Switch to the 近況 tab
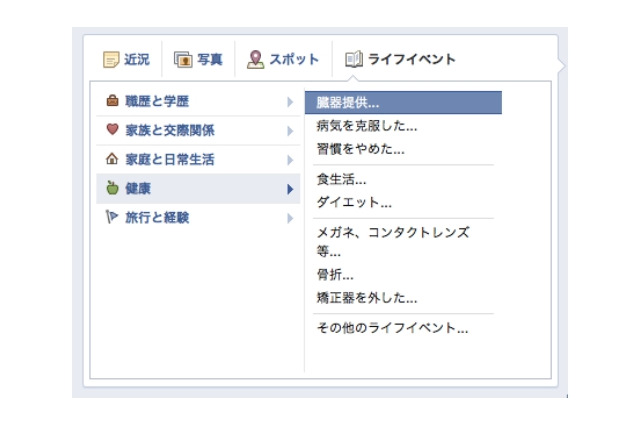 click(127, 60)
